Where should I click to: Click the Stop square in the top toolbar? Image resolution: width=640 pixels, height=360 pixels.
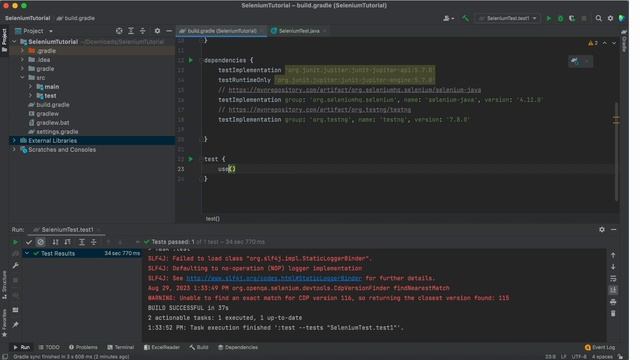click(584, 18)
